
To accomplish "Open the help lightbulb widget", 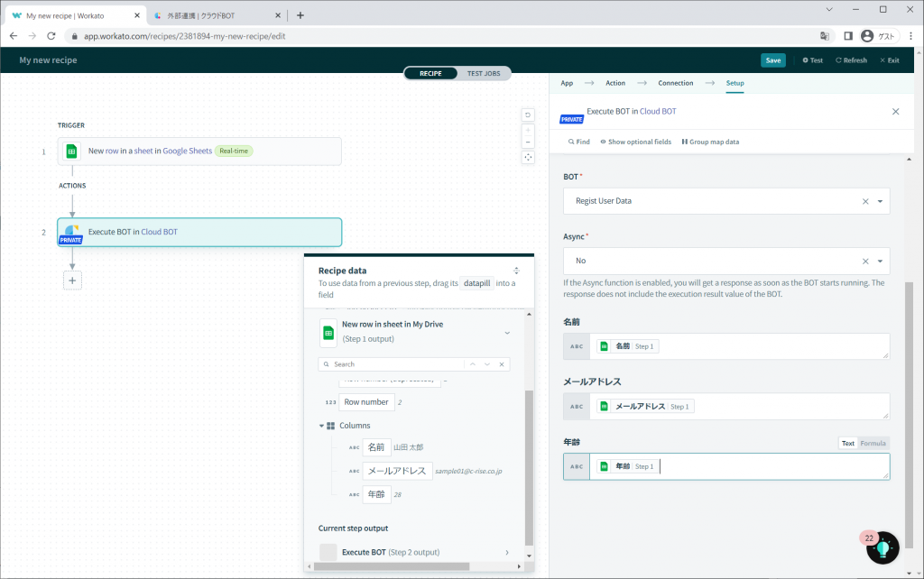I will (x=882, y=547).
